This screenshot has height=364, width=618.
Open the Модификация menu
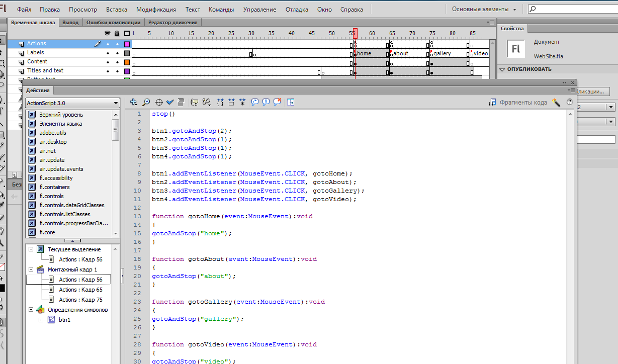pyautogui.click(x=156, y=9)
